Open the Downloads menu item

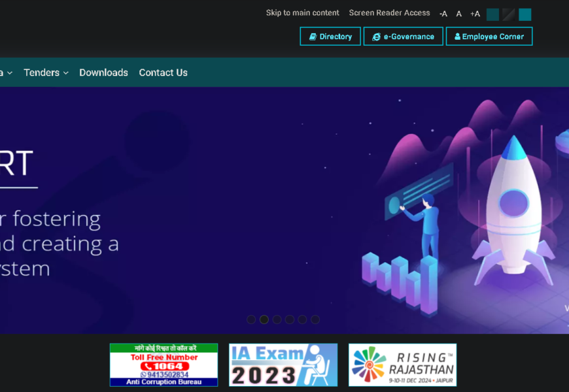(103, 73)
